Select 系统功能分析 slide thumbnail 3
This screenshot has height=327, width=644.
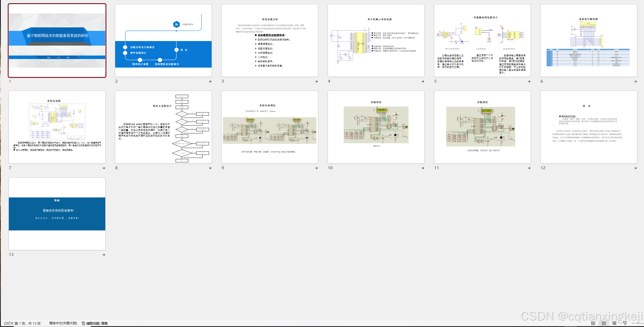[270, 41]
